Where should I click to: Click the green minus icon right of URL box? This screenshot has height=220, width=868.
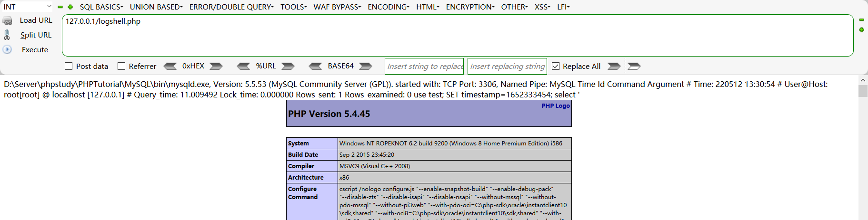pos(861,20)
